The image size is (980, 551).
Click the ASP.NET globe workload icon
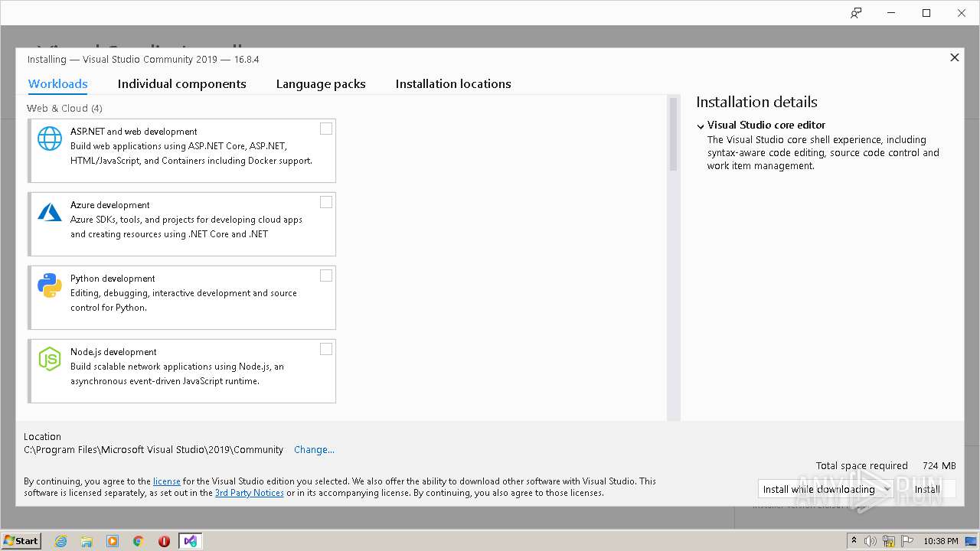click(50, 139)
